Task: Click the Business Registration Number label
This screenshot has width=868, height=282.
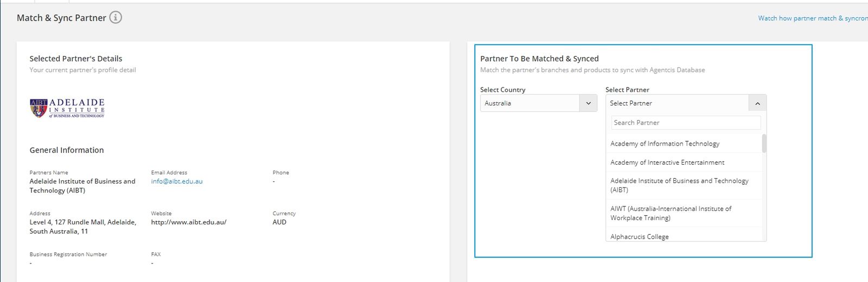Action: click(68, 254)
